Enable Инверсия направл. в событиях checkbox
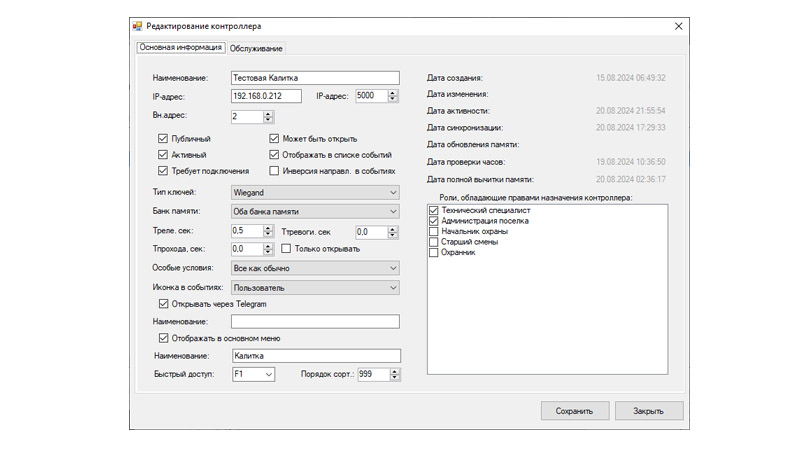The width and height of the screenshot is (800, 450). tap(275, 171)
